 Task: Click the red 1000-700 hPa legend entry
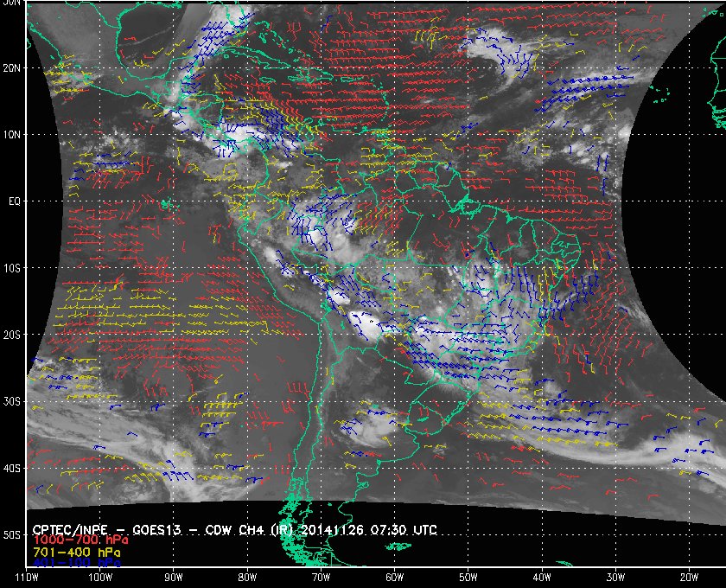coord(80,540)
